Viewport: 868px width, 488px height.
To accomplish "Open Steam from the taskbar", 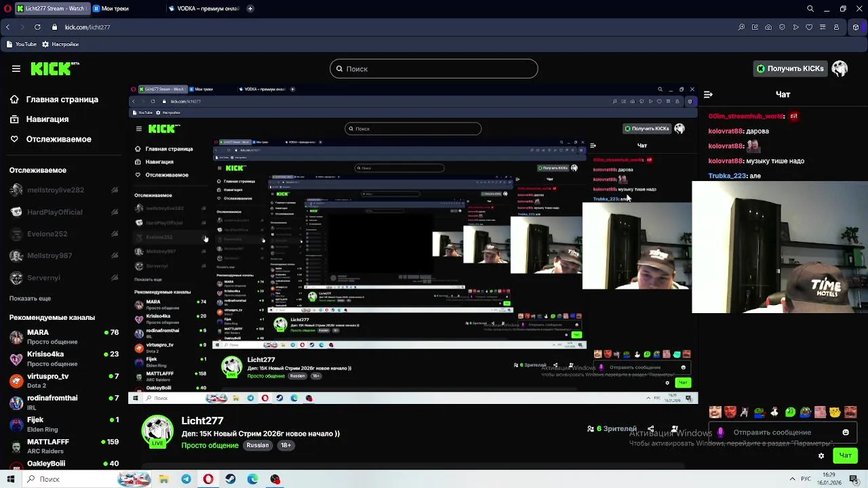I will pos(231,479).
